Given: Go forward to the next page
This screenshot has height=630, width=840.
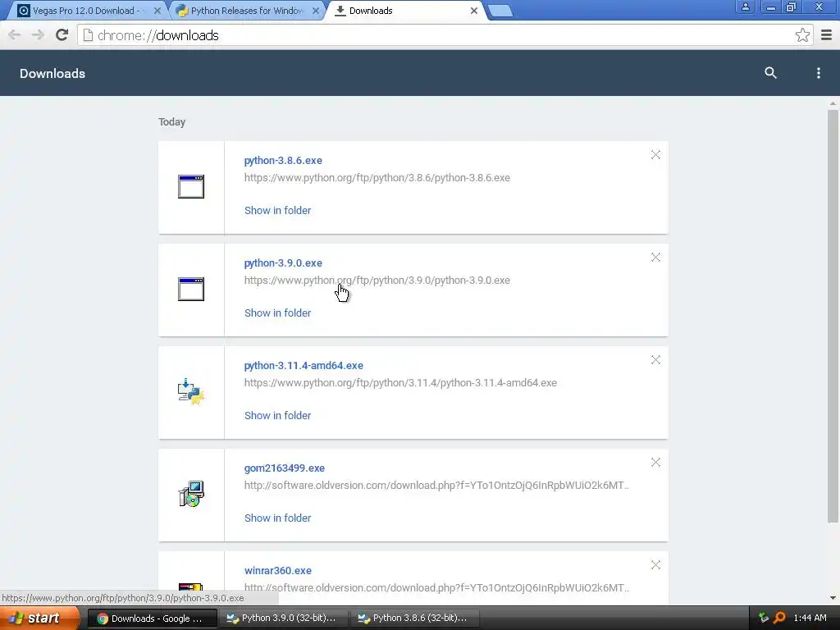Looking at the screenshot, I should [38, 35].
